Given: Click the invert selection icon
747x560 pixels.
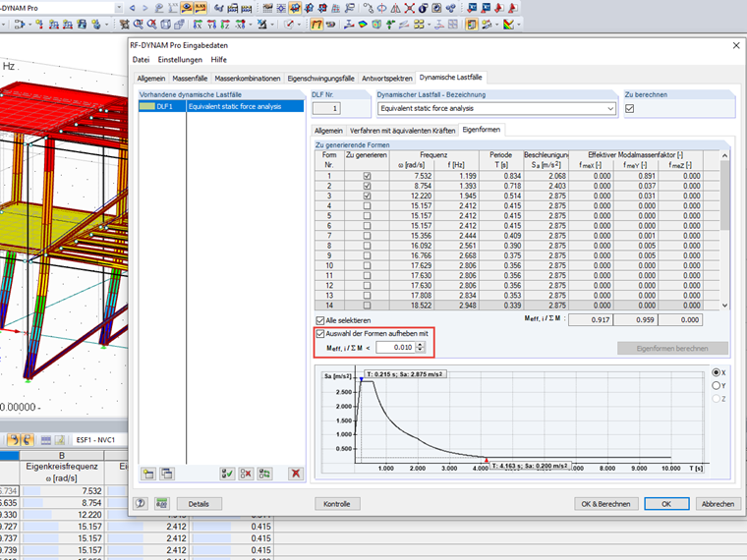Looking at the screenshot, I should coord(265,473).
